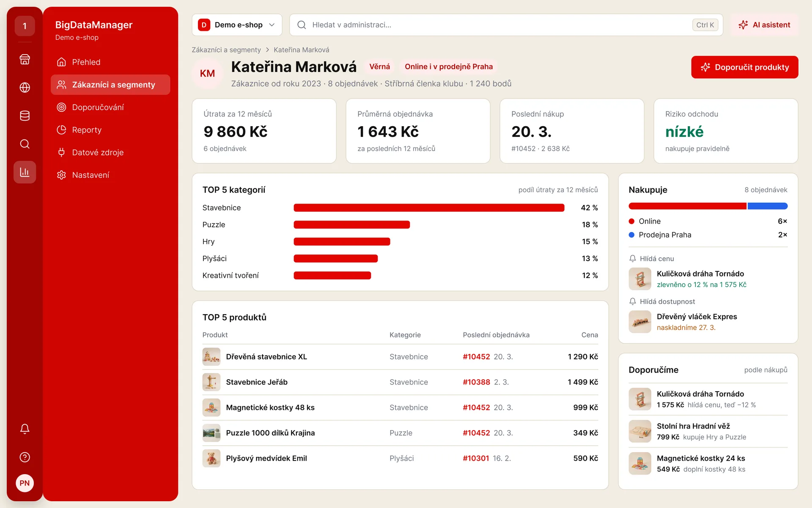Click Kuličková dráha Tornádo under Hlídá cenu
This screenshot has width=812, height=508.
(x=700, y=274)
